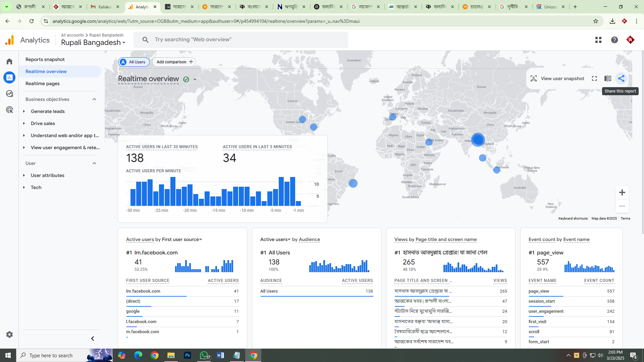
Task: Open the First user source dimension dropdown
Action: click(x=182, y=239)
